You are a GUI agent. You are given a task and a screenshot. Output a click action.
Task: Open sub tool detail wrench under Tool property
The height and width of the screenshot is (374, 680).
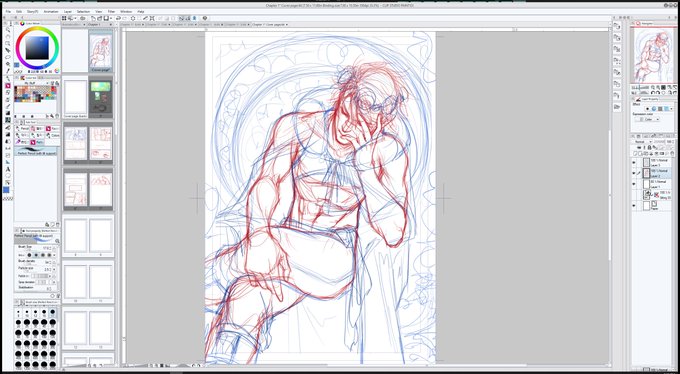(x=57, y=296)
